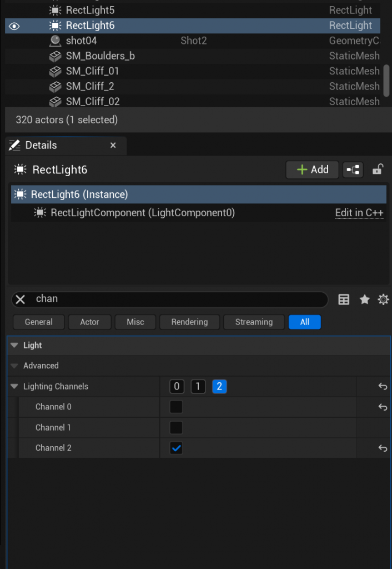Image resolution: width=392 pixels, height=569 pixels.
Task: Collapse the Advanced subsection
Action: pos(14,366)
